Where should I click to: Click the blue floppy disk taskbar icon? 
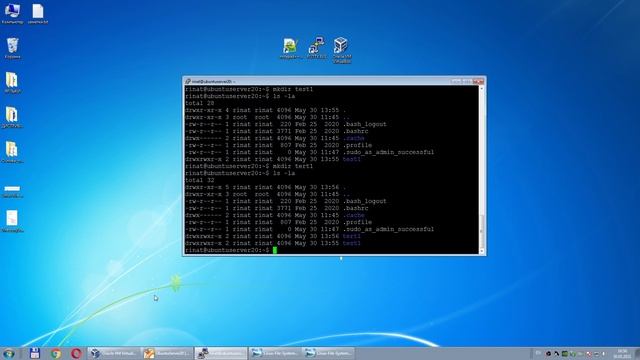coord(35,353)
